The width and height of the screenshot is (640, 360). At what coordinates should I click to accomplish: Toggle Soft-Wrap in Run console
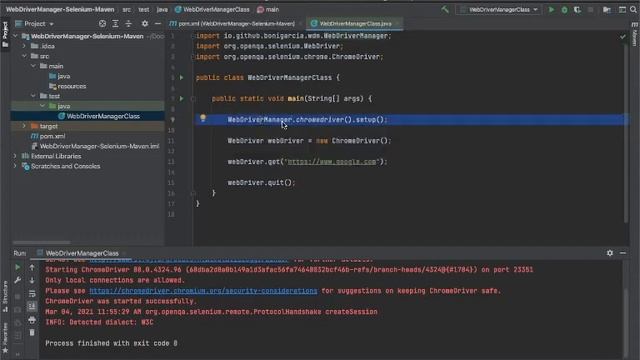pos(32,294)
